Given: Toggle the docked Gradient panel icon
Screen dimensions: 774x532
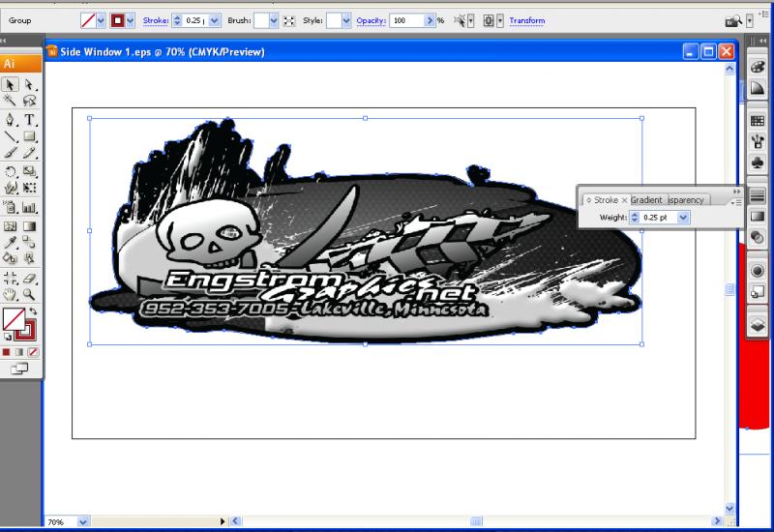Looking at the screenshot, I should (758, 217).
